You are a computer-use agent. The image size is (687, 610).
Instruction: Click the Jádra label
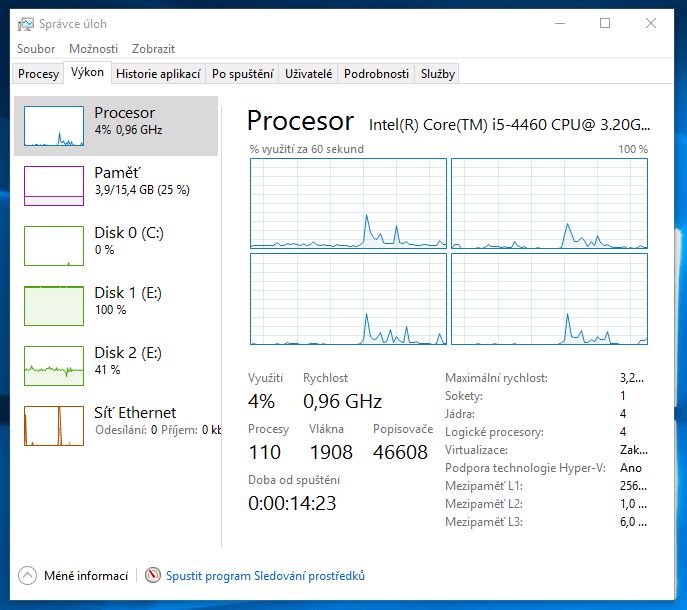(x=460, y=414)
